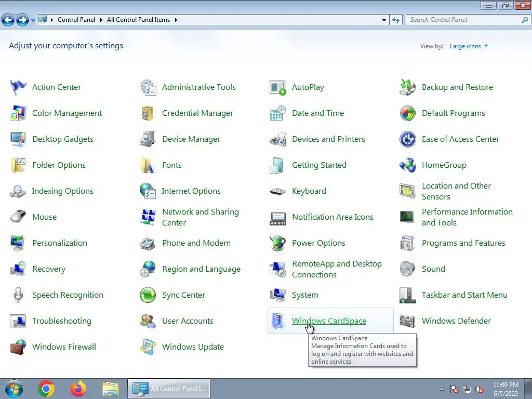Screen dimensions: 532x399
Task: Expand the breadcrumb arrow after Control Panel
Action: tap(101, 20)
